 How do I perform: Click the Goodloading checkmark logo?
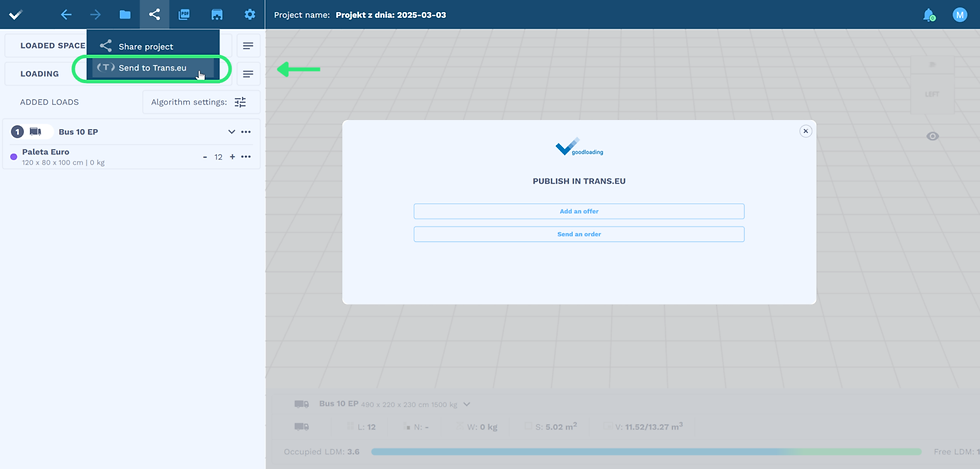(x=16, y=14)
